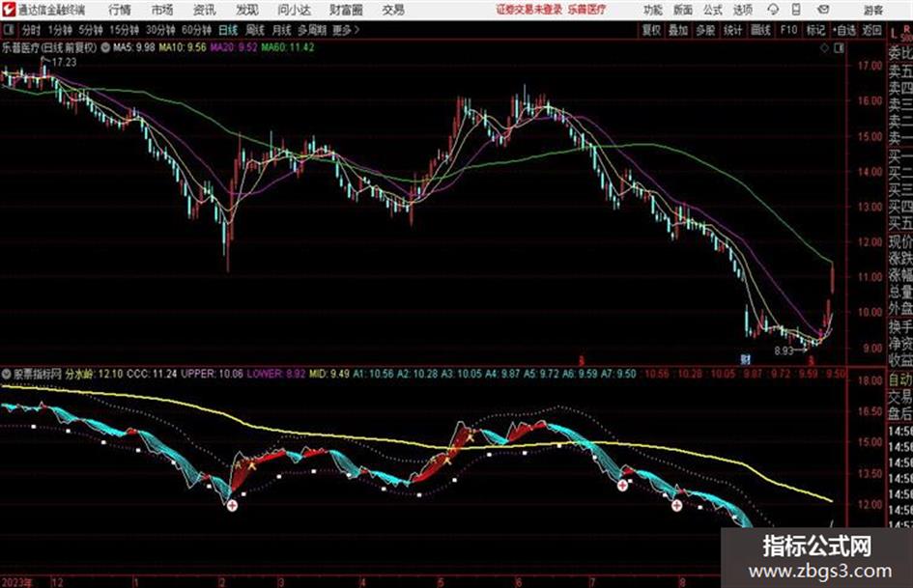Open the 行情 menu
This screenshot has width=913, height=588.
click(x=120, y=10)
